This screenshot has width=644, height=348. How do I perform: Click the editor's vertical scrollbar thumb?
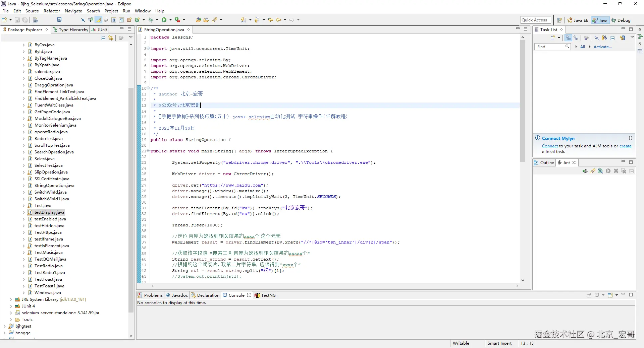[x=523, y=100]
